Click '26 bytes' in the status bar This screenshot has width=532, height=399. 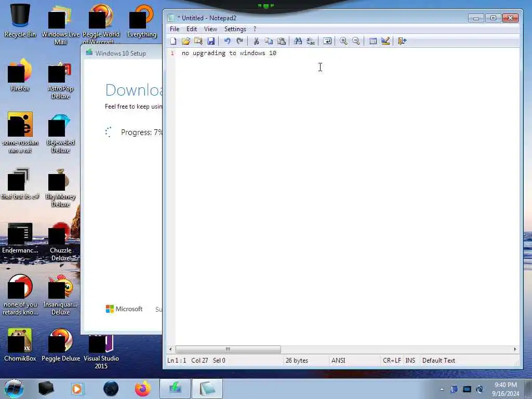click(297, 361)
